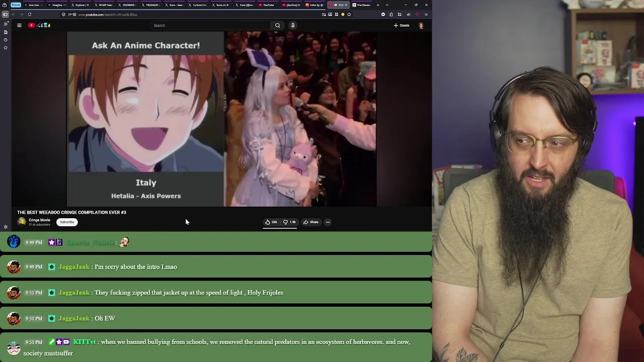Viewport: 644px width, 362px height.
Task: Open the browser main menu icon
Action: [x=426, y=14]
